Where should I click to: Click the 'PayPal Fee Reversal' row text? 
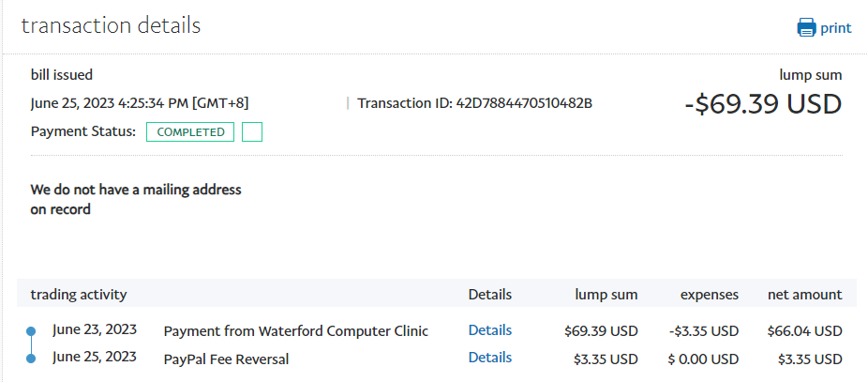[226, 359]
